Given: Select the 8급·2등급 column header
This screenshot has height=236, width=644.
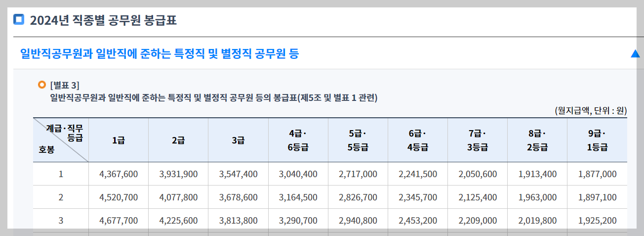Looking at the screenshot, I should (x=537, y=140).
